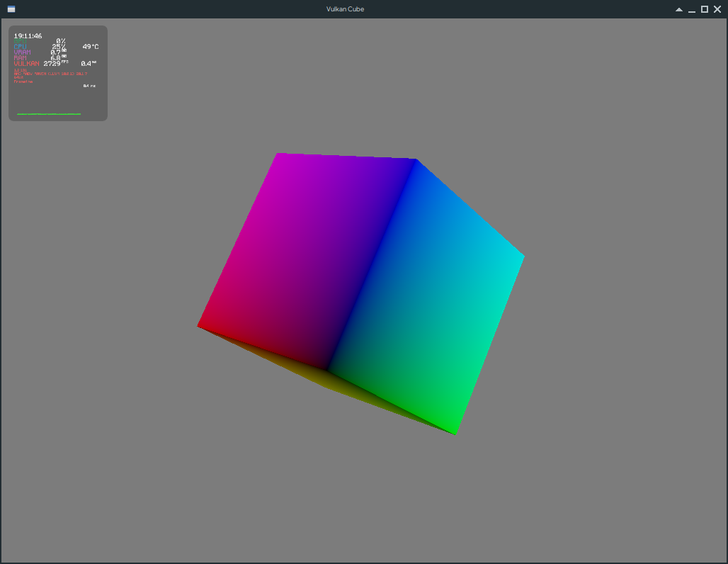Click the AMD RADV driver info line

coord(50,74)
